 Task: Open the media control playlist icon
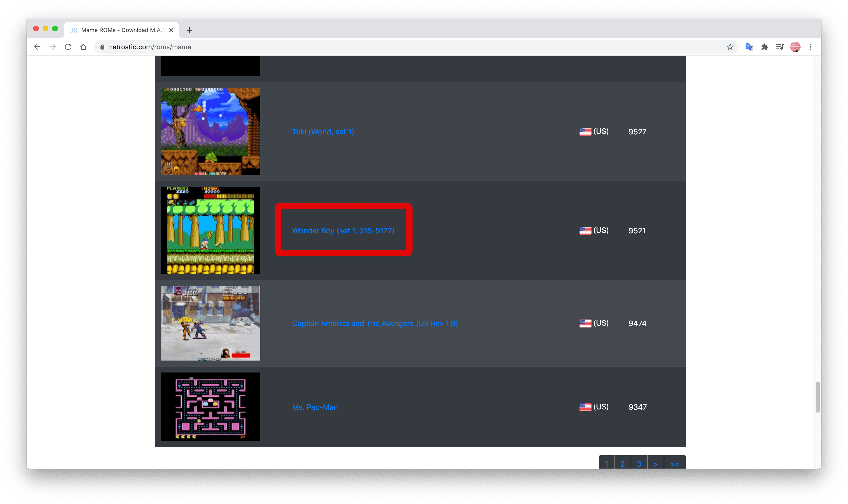click(780, 47)
